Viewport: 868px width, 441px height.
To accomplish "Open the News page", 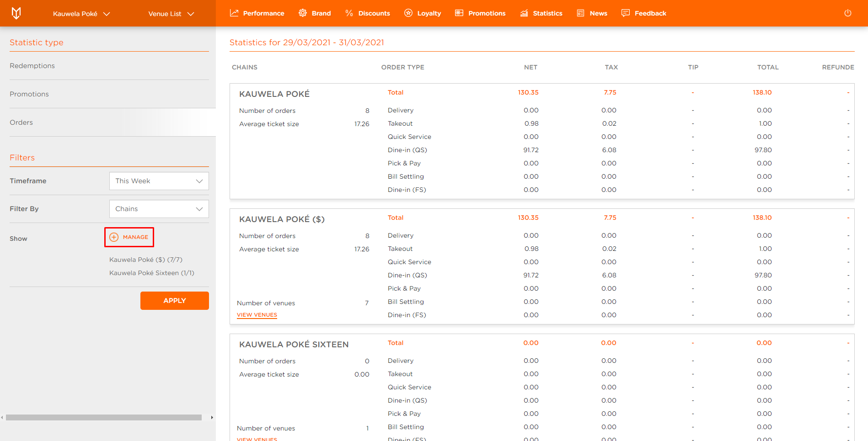I will 592,13.
